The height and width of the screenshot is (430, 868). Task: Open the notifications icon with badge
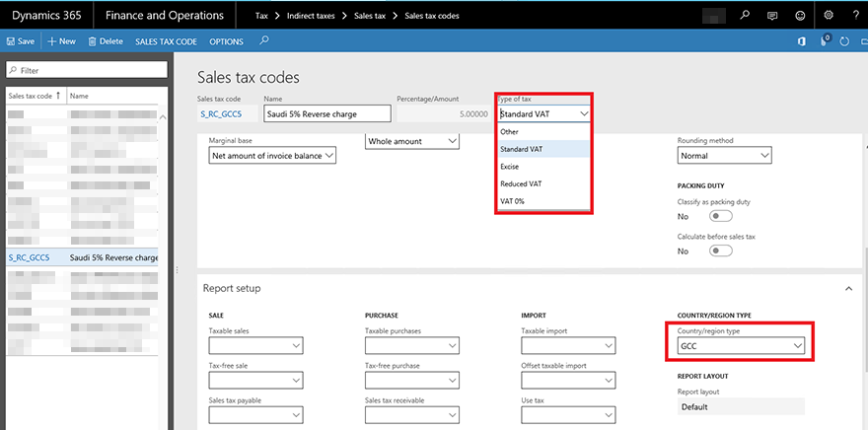826,40
